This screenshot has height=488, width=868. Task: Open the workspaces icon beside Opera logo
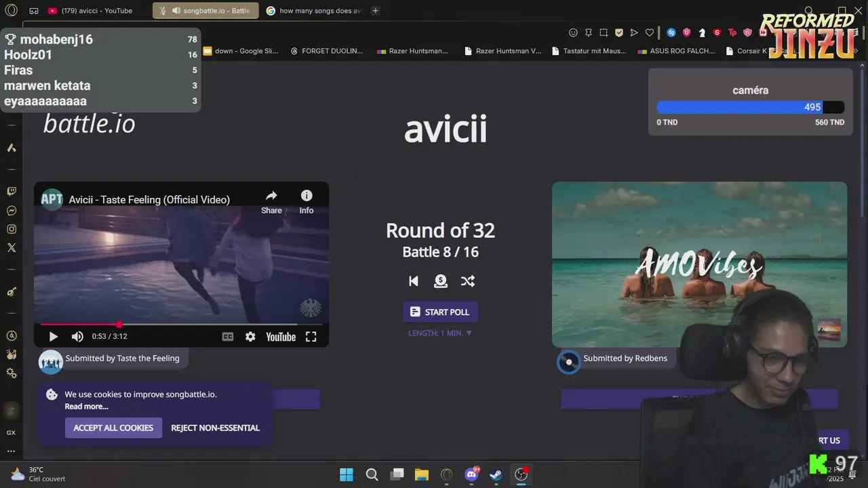(34, 11)
